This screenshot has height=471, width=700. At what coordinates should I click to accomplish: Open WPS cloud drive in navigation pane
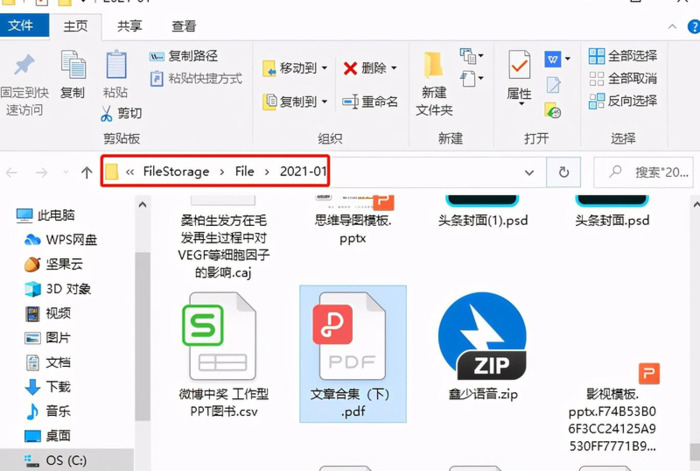click(x=61, y=240)
